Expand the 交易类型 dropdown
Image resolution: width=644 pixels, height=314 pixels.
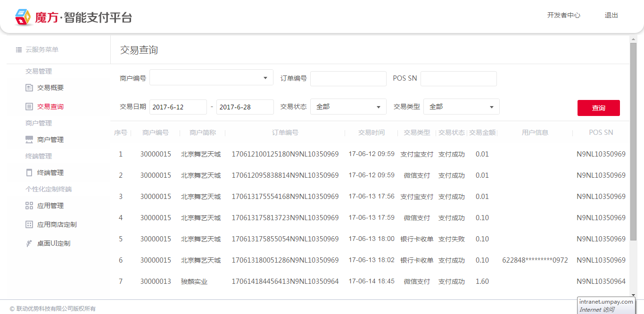point(461,107)
